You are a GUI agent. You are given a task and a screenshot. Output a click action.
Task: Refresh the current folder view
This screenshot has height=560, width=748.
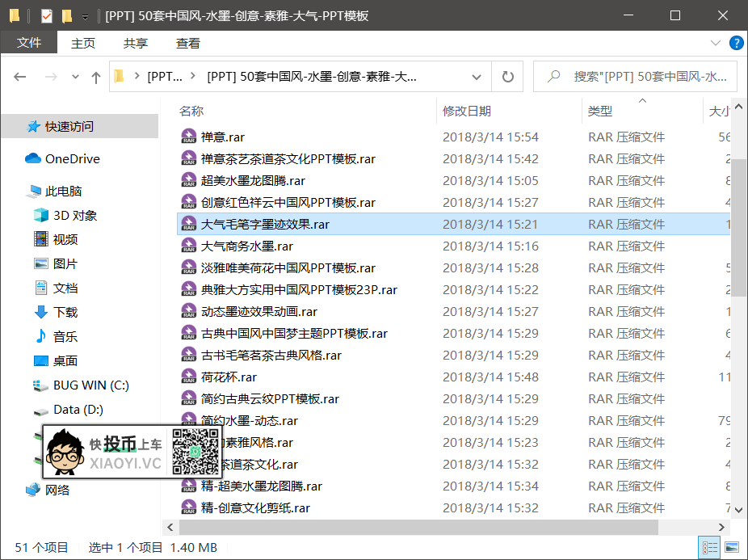[508, 76]
